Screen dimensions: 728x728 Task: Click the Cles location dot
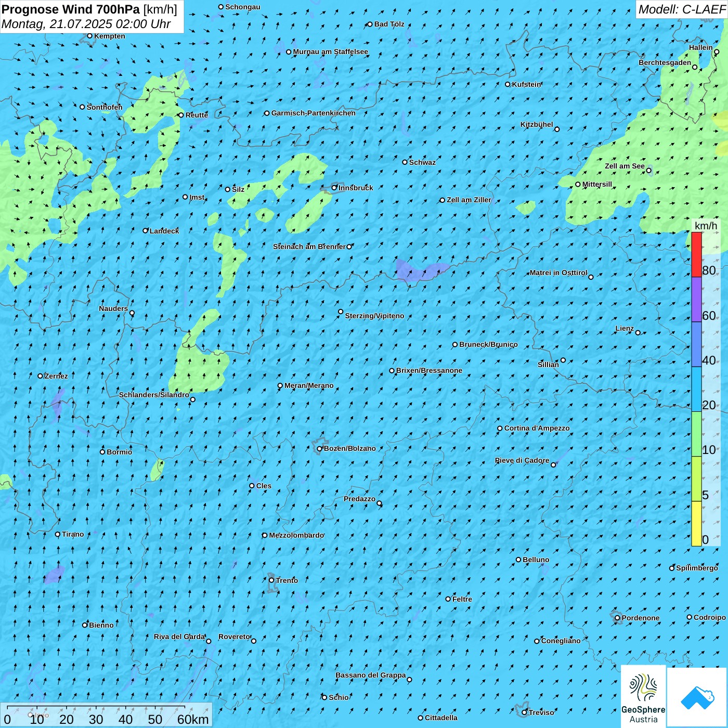[252, 486]
